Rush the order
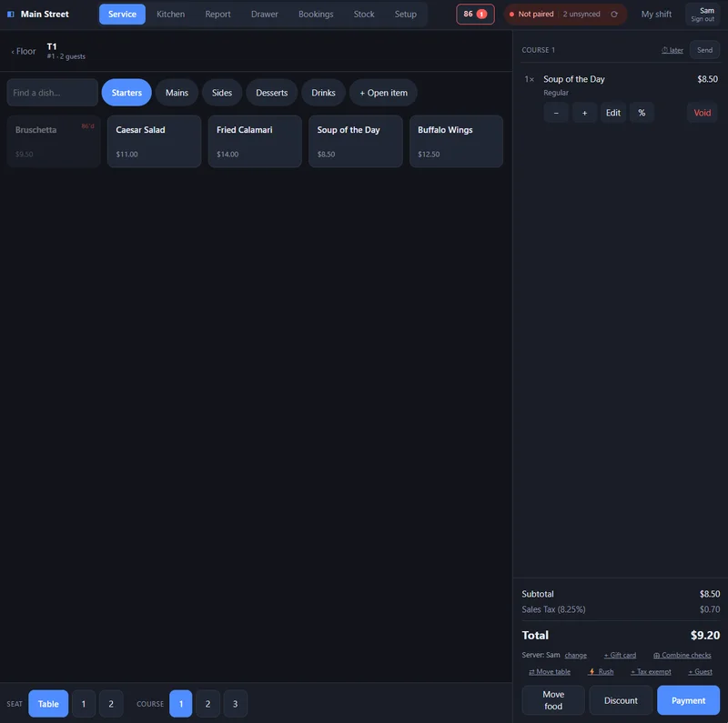This screenshot has width=728, height=723. tap(602, 672)
